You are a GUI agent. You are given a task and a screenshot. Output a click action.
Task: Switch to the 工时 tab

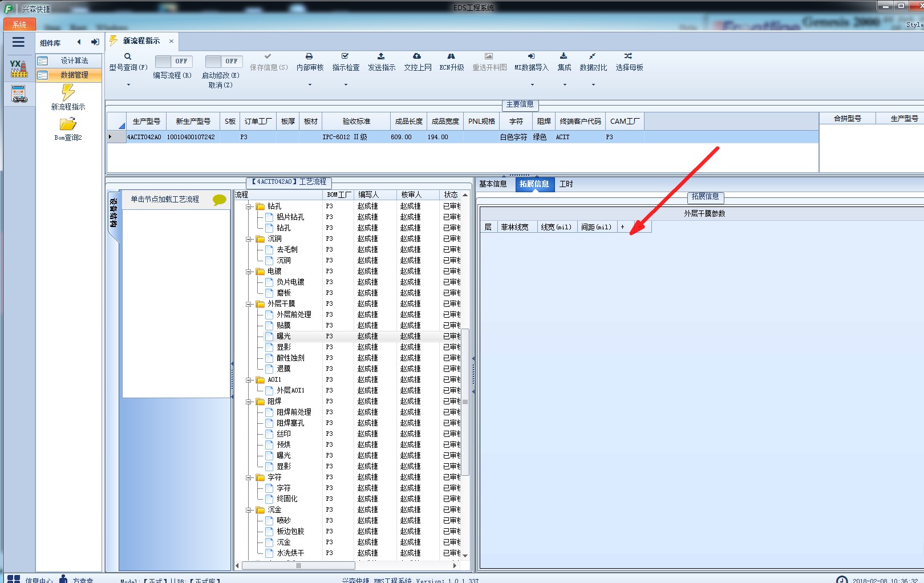[566, 184]
